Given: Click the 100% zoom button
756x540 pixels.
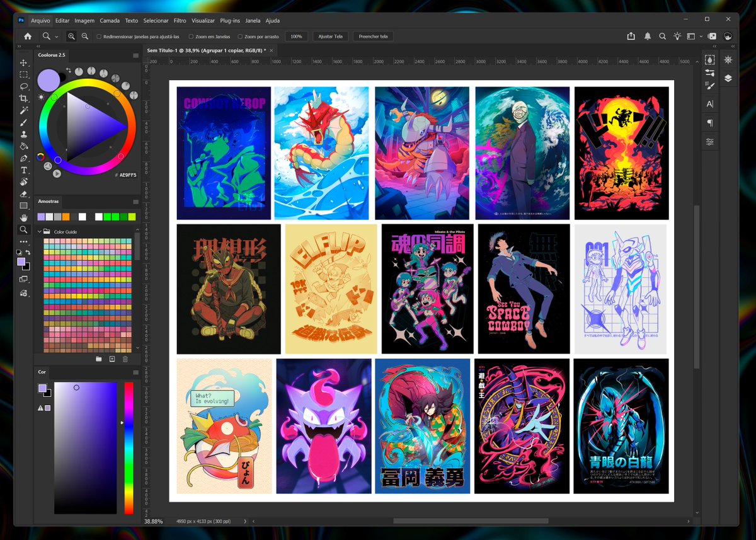Looking at the screenshot, I should (x=296, y=37).
